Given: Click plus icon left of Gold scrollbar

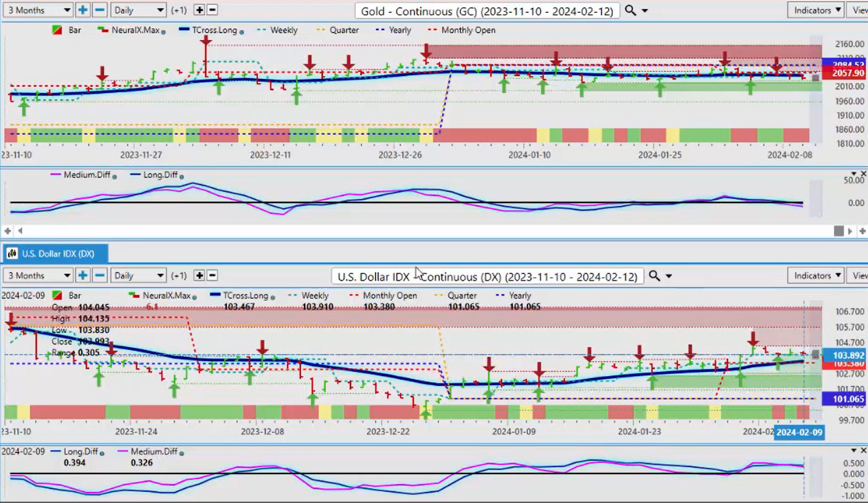Looking at the screenshot, I should (8, 231).
